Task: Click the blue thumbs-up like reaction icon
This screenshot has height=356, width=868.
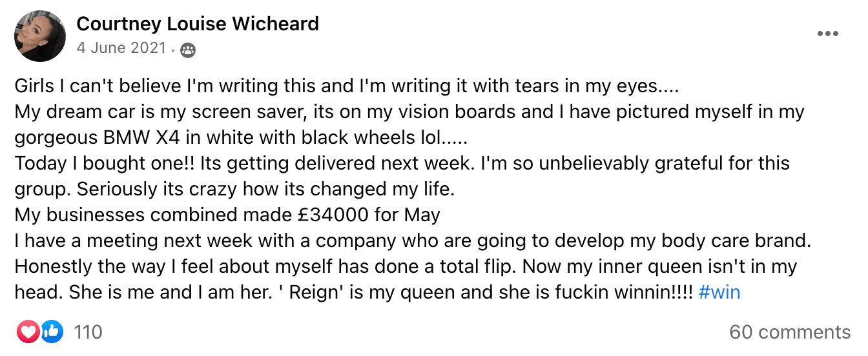Action: point(52,332)
